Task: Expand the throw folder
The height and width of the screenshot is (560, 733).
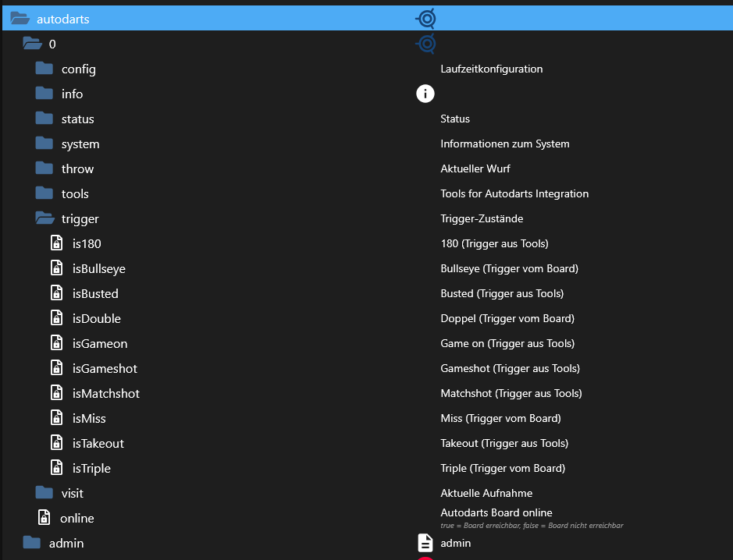Action: [44, 168]
